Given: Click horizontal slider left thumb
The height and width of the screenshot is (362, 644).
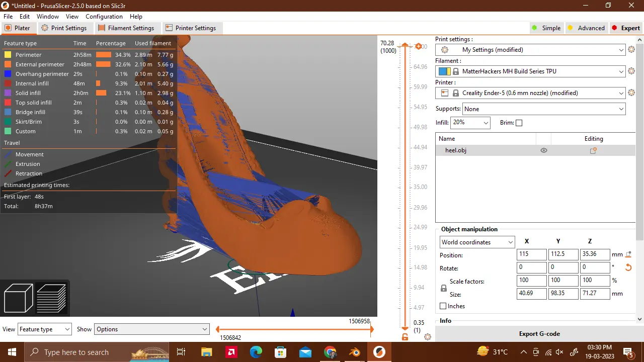Looking at the screenshot, I should 218,329.
